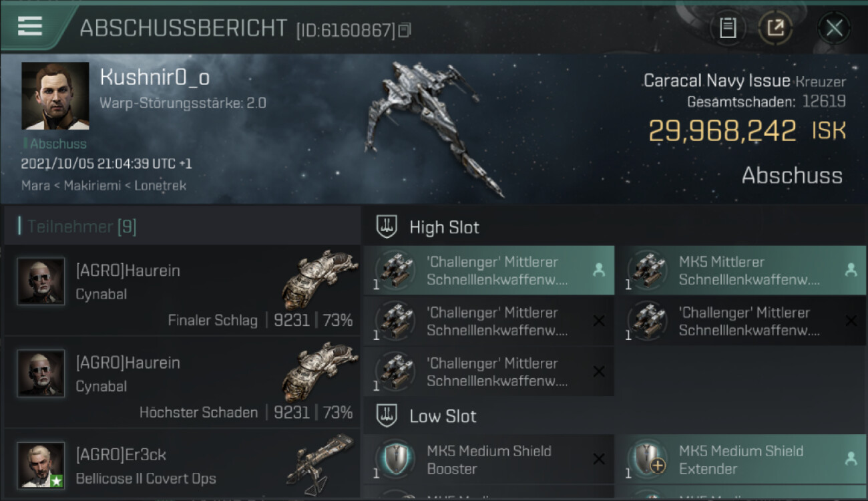Copy the kill report ID
868x501 pixels.
pyautogui.click(x=405, y=30)
